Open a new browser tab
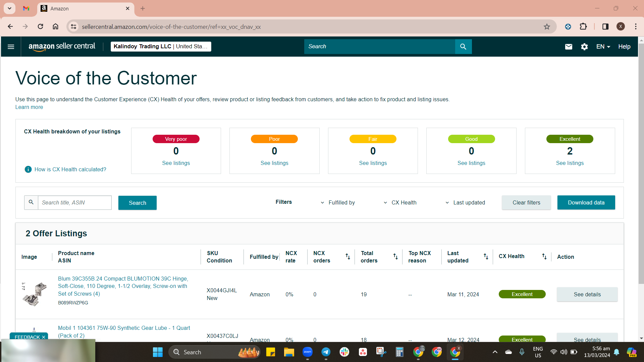 click(143, 8)
